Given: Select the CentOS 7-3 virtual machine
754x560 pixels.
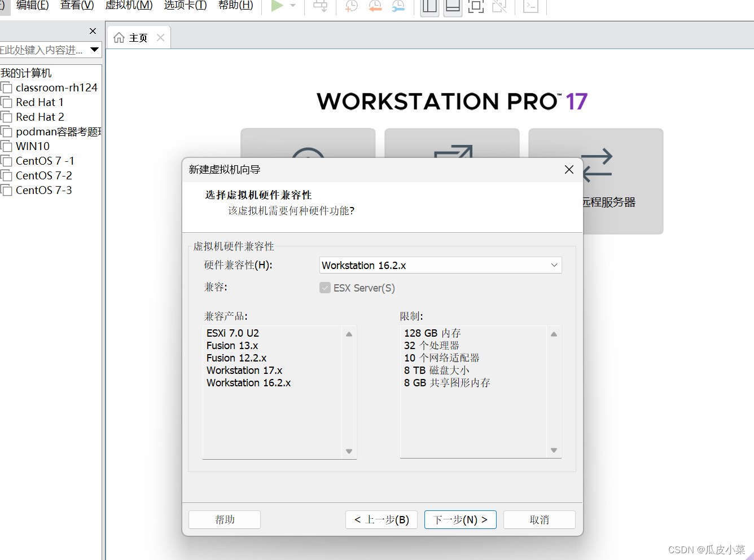Looking at the screenshot, I should pos(44,190).
